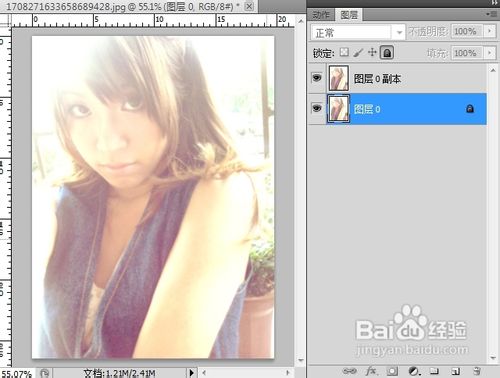Add a layer mask

[392, 371]
